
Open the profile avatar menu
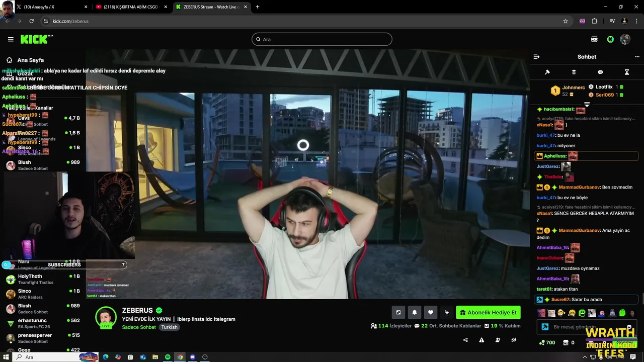pos(625,39)
